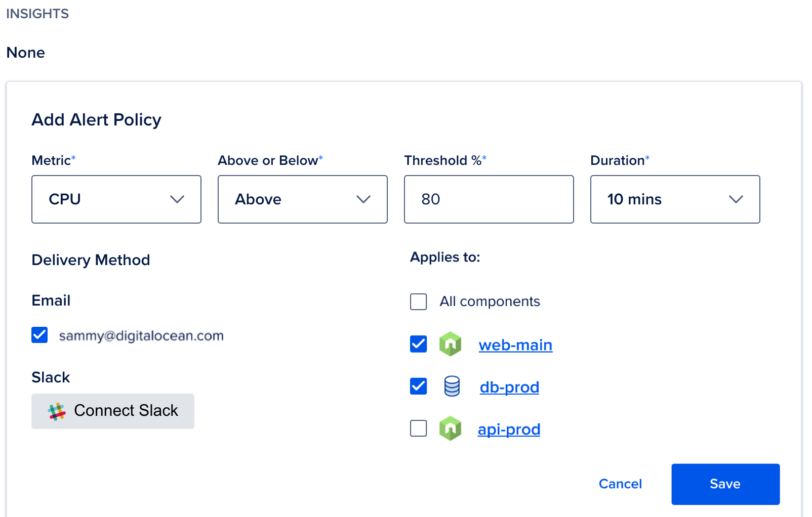
Task: Open the Metric dropdown showing CPU
Action: tap(116, 199)
